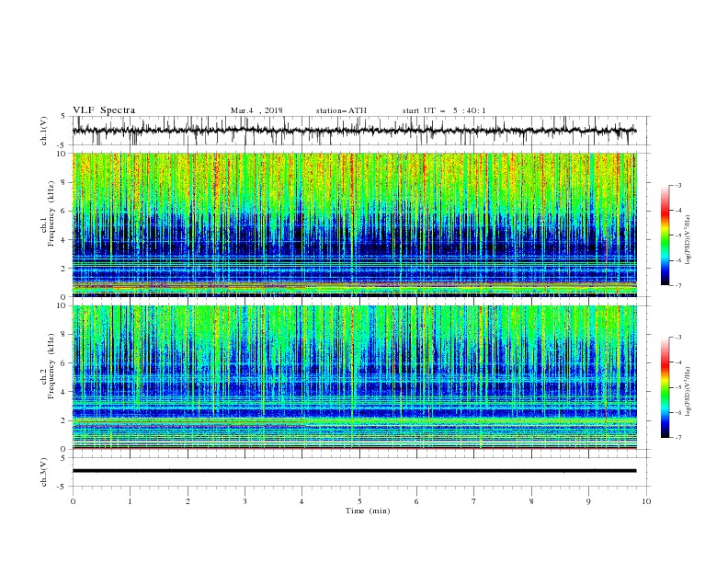Click the "ch.3(V)" axis label

[x=44, y=472]
